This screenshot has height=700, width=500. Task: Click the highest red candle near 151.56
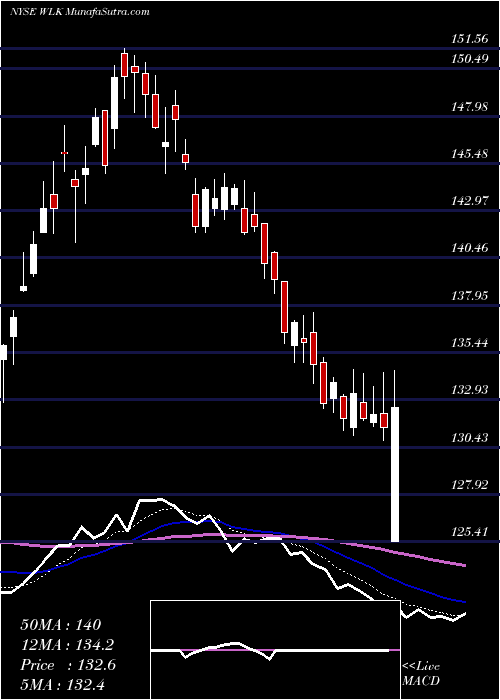point(125,64)
